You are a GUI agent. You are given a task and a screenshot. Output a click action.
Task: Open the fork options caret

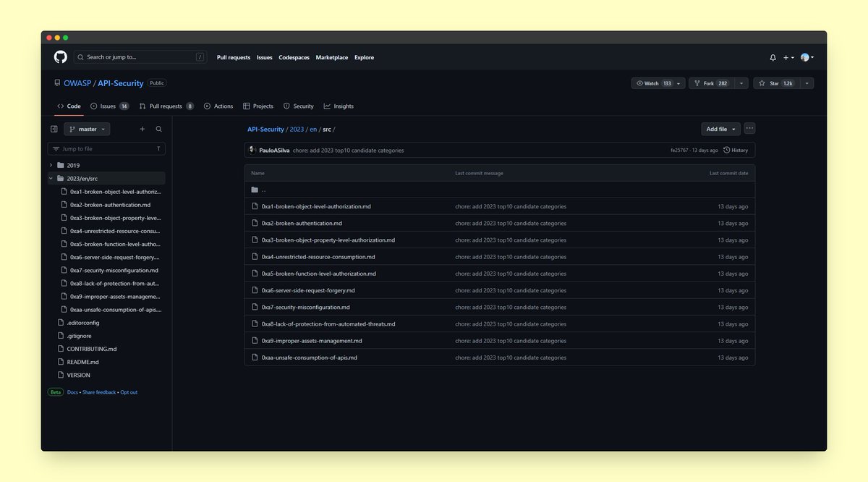pyautogui.click(x=741, y=83)
